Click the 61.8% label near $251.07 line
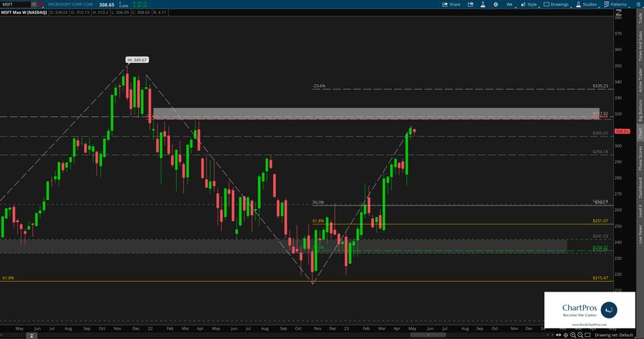Viewport: 644px width, 339px height. 318,221
